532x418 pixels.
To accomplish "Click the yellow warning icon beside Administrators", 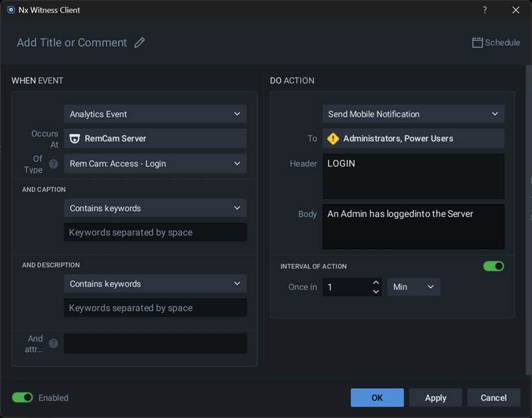I will point(333,139).
